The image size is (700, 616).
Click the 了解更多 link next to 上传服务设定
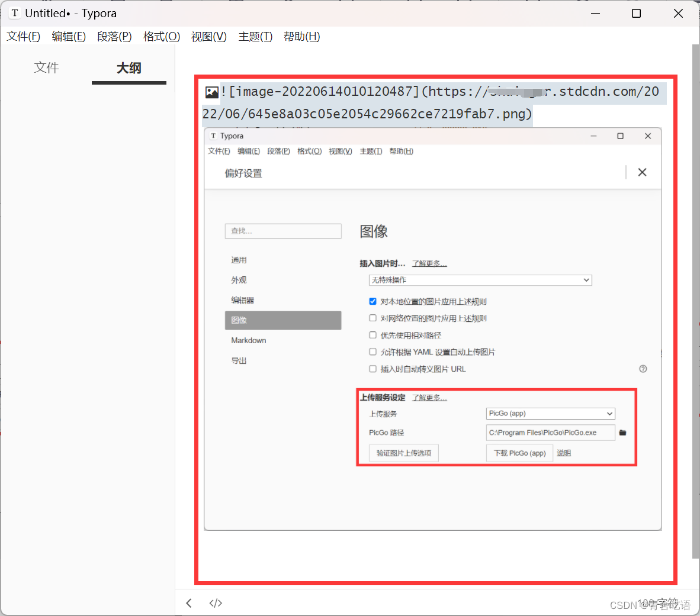coord(429,397)
